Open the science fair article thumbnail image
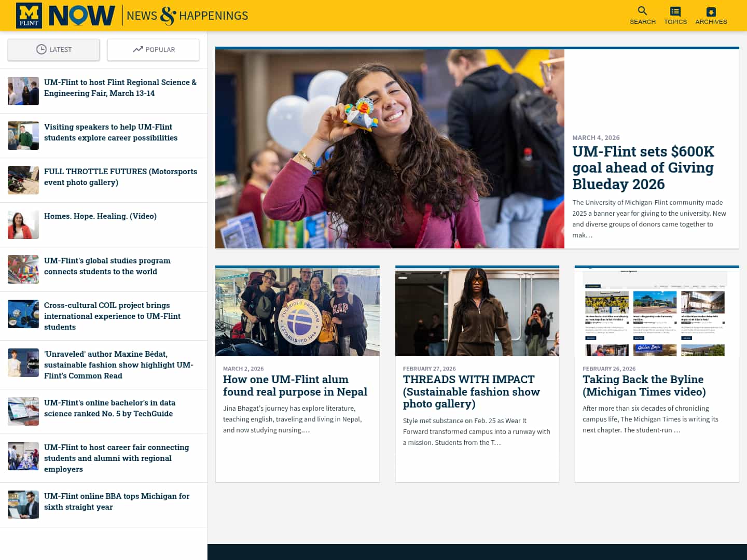The image size is (747, 560). click(23, 91)
